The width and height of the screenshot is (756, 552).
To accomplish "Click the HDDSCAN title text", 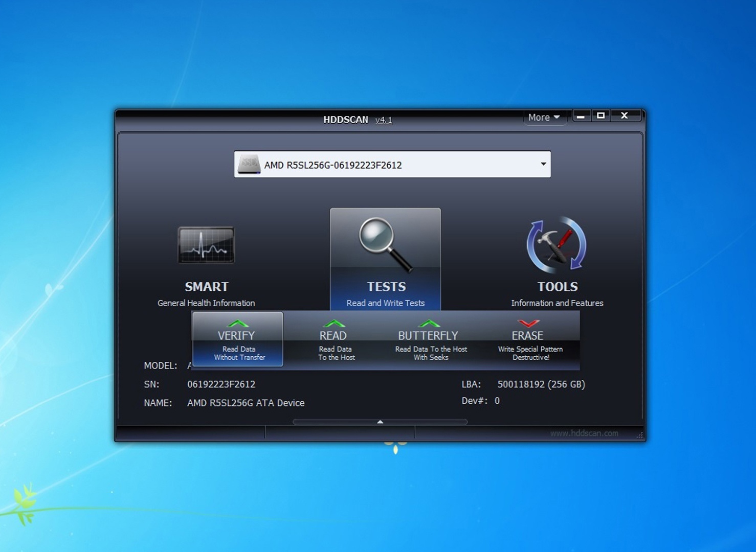I will (x=346, y=120).
